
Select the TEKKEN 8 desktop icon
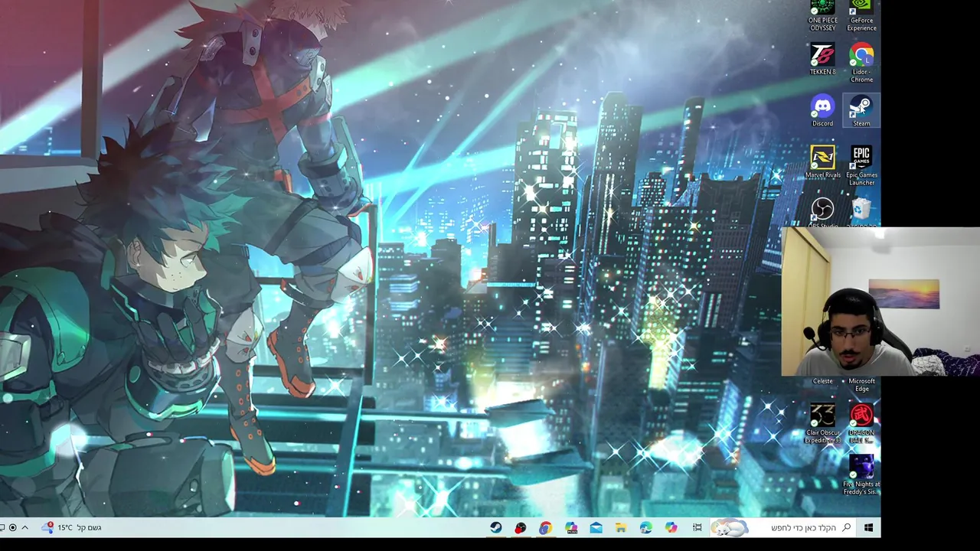pyautogui.click(x=822, y=59)
